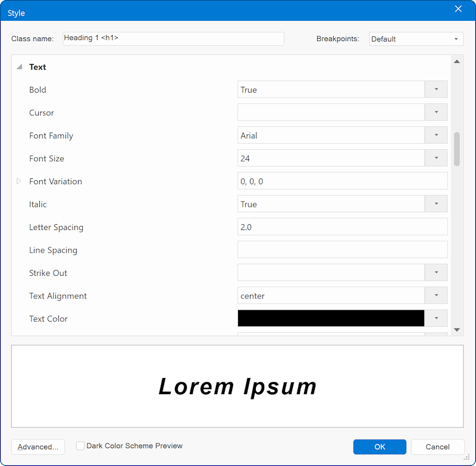Open the Text Alignment dropdown arrow
Screen dimensions: 476x466
(436, 295)
